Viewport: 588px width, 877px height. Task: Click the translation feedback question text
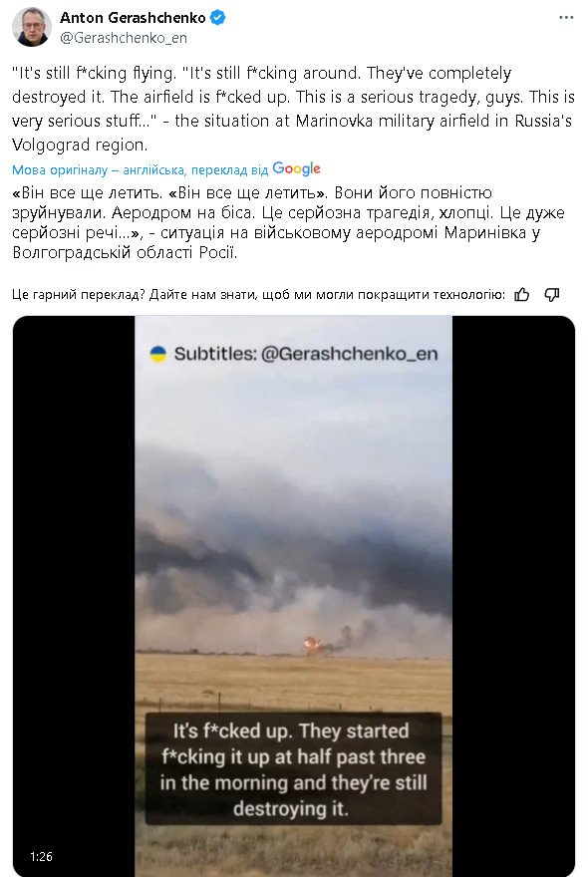click(258, 294)
